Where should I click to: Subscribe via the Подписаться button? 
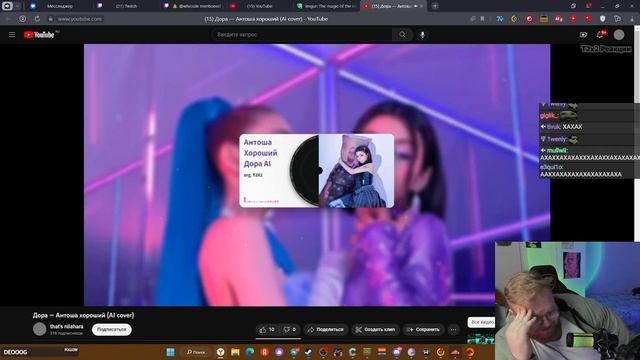(x=111, y=329)
